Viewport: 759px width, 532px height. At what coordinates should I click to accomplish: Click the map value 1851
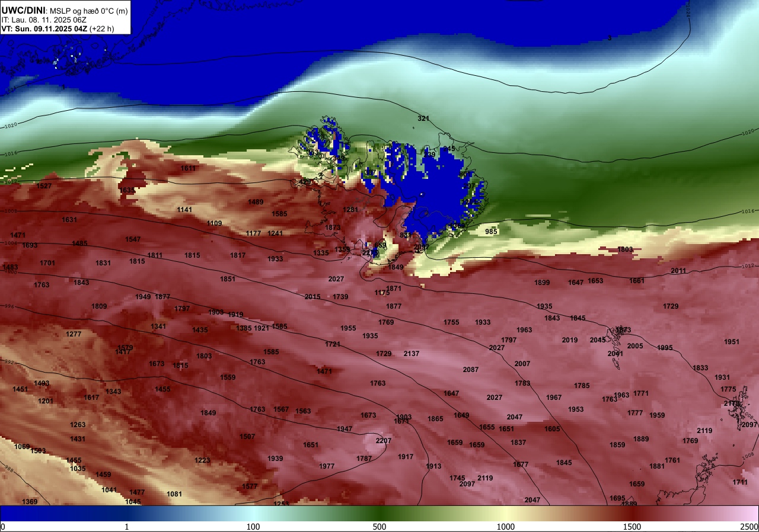[228, 279]
